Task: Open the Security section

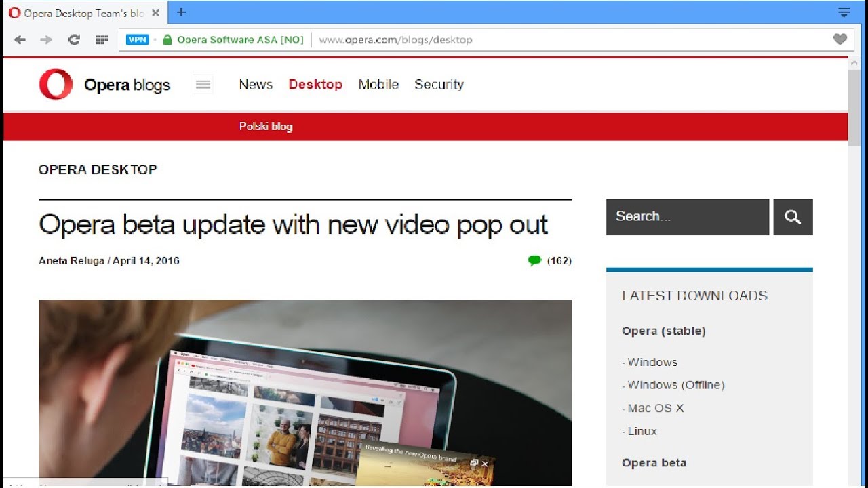Action: (439, 85)
